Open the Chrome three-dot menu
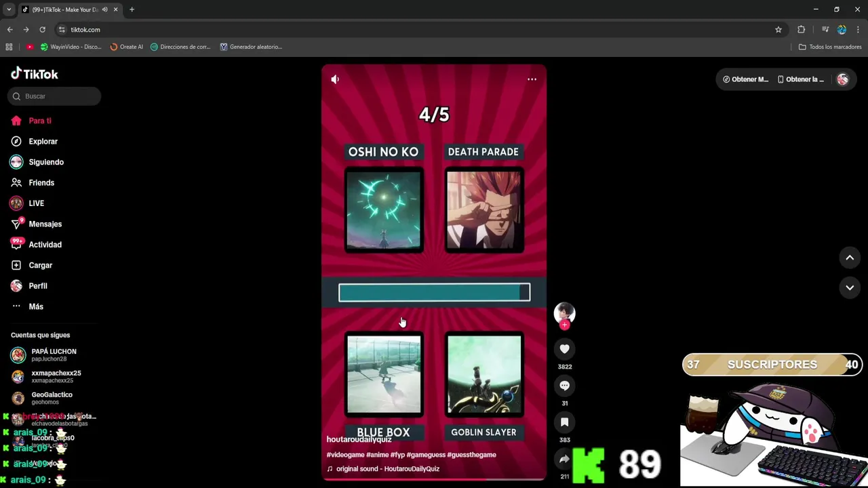Image resolution: width=868 pixels, height=488 pixels. [859, 30]
